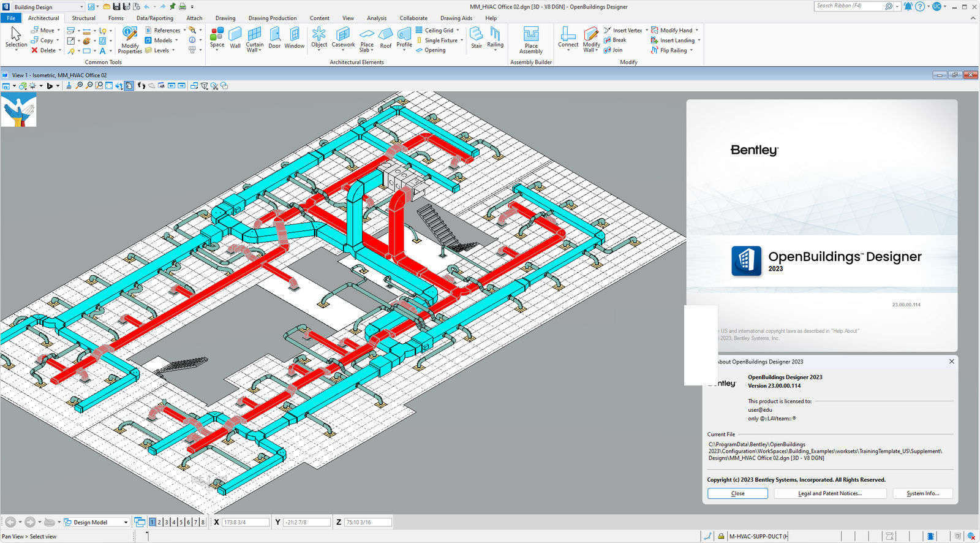Switch to the Data/Reporting tab
The image size is (980, 543).
pyautogui.click(x=154, y=18)
